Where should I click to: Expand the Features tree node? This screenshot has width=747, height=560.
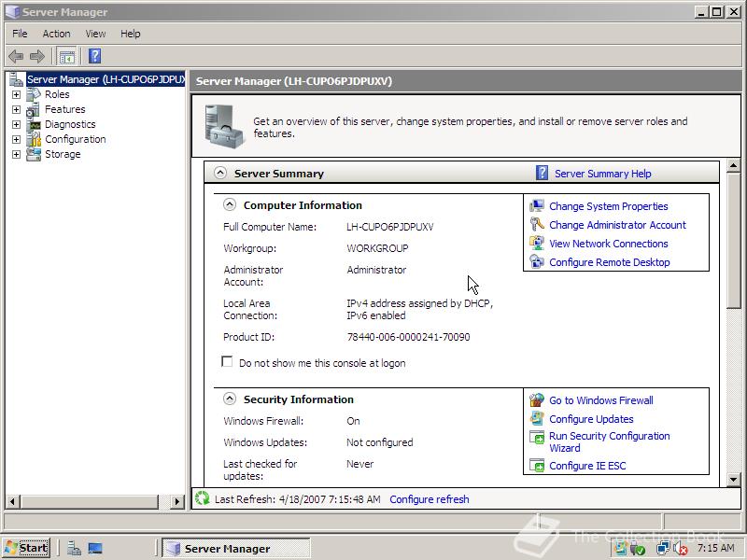click(16, 109)
